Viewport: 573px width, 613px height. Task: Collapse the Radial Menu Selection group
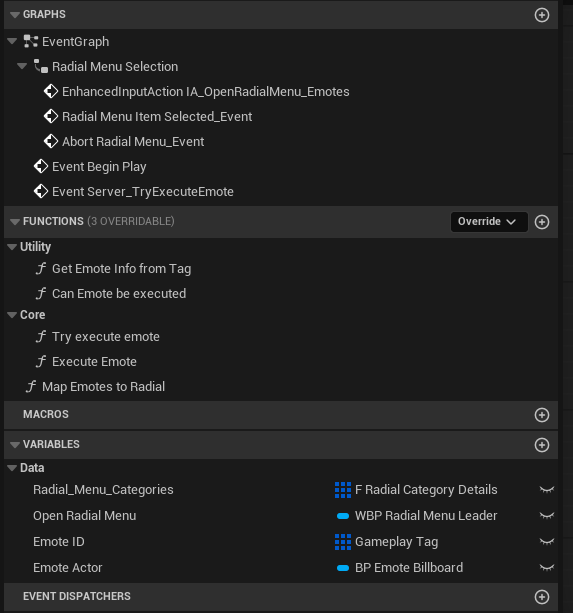(22, 66)
